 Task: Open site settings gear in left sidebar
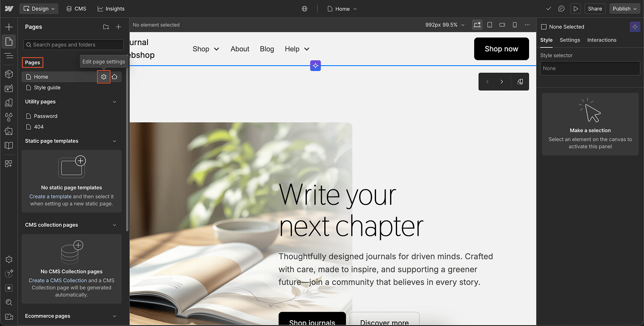coord(9,259)
